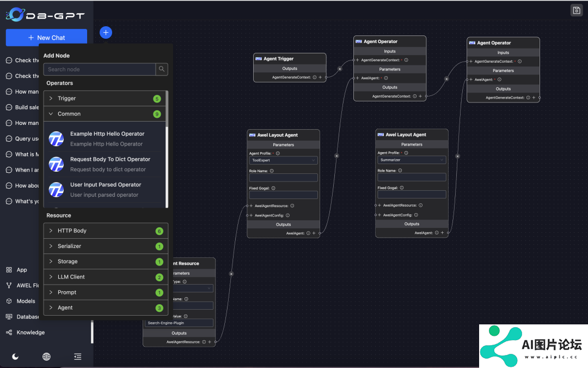Viewport: 588px width, 368px height.
Task: Expand the Storage resource group
Action: pyautogui.click(x=106, y=262)
